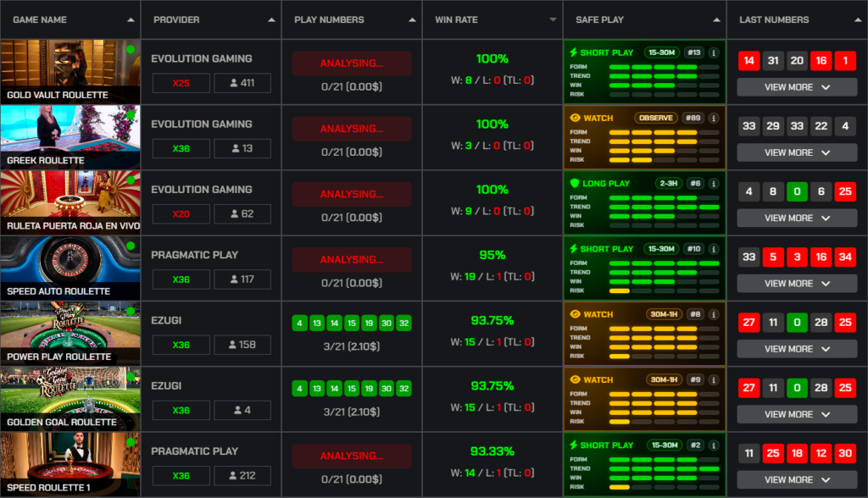This screenshot has width=868, height=498.
Task: Click player count 411 for Gold Vault Roulette
Action: pyautogui.click(x=242, y=83)
